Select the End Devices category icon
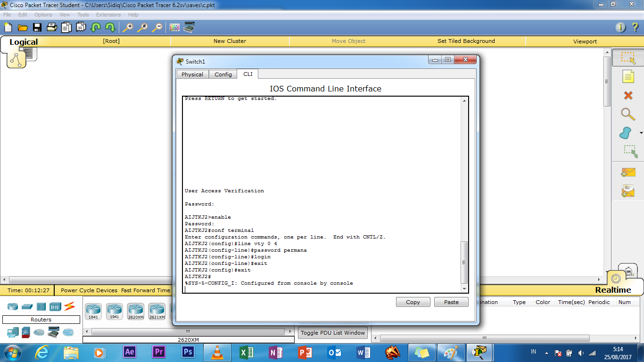The height and width of the screenshot is (362, 644). coord(13,332)
